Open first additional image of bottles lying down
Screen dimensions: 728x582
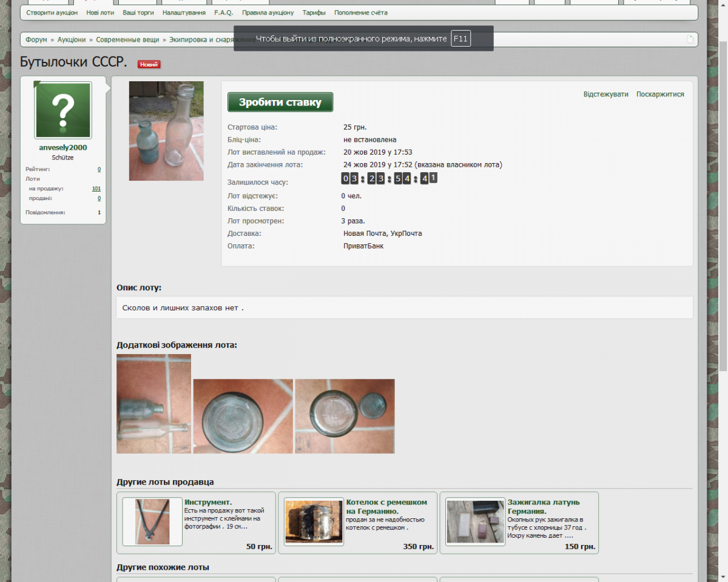pyautogui.click(x=153, y=404)
